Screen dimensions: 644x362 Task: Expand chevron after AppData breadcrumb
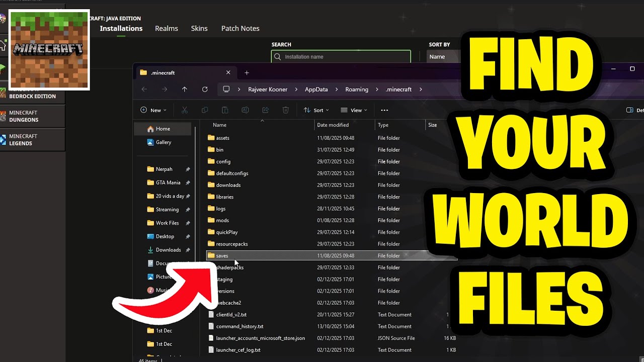336,89
